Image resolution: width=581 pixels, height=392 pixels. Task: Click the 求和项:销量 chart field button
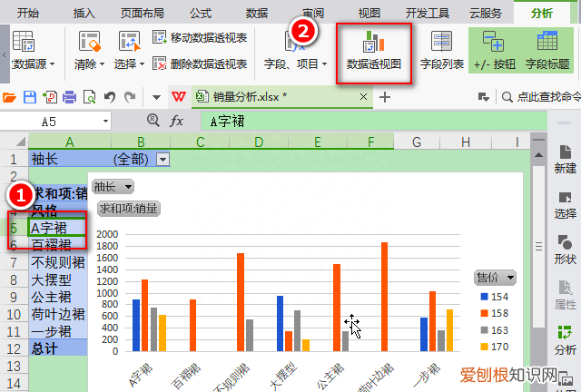pos(129,209)
